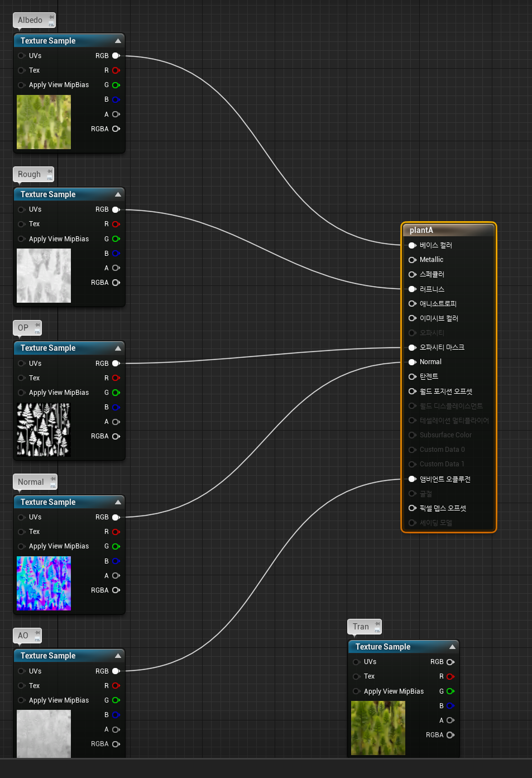532x778 pixels.
Task: Click the Albedo green foliage texture thumbnail
Action: (x=44, y=122)
